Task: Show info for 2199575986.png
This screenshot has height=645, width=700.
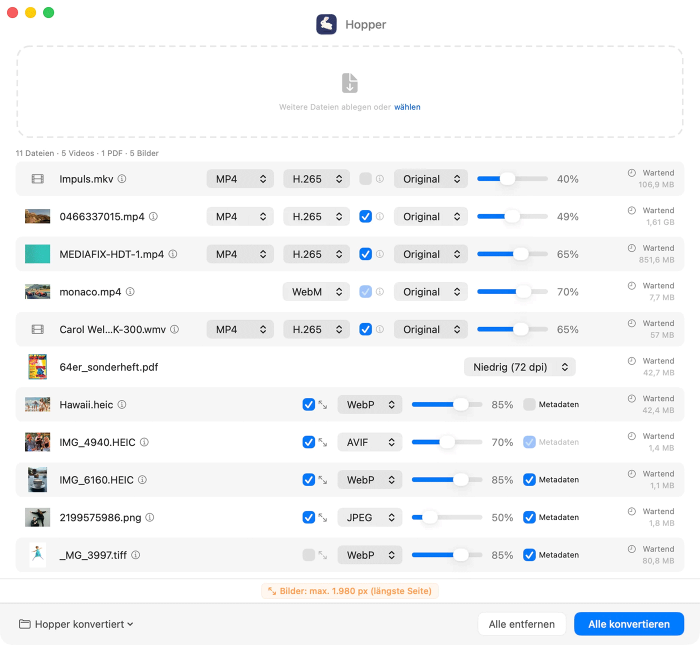Action: point(150,517)
